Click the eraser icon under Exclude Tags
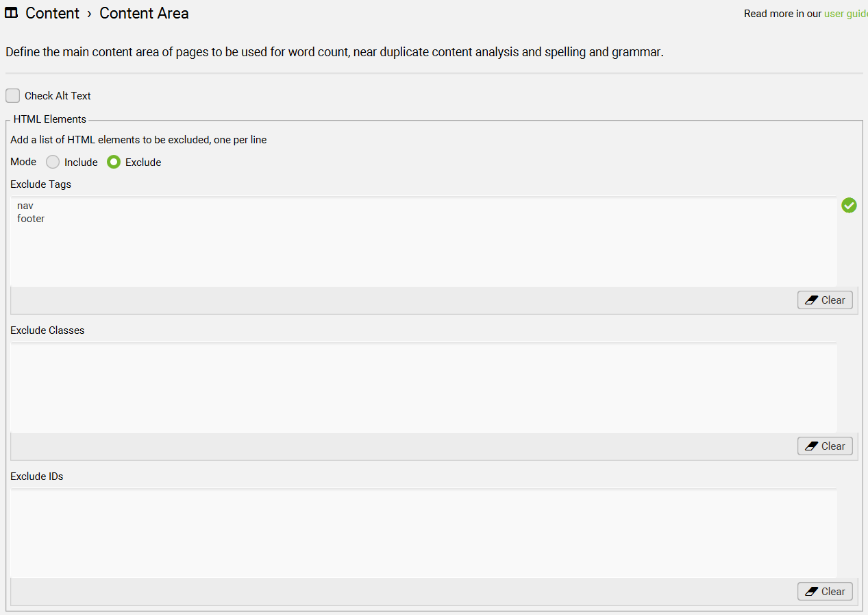The image size is (868, 615). coord(812,300)
